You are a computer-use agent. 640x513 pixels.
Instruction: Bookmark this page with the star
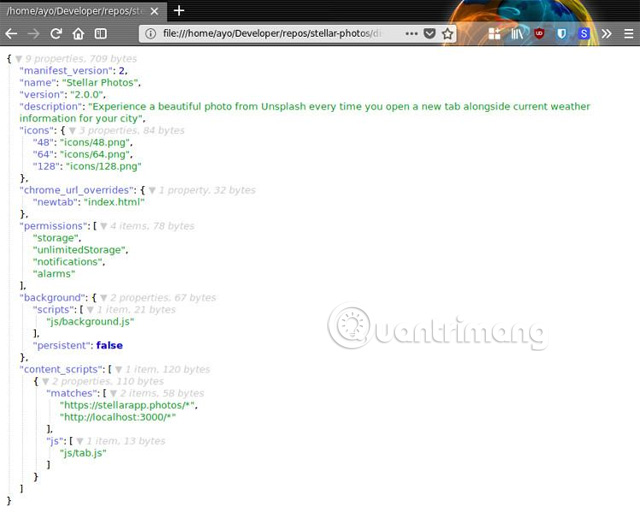447,33
